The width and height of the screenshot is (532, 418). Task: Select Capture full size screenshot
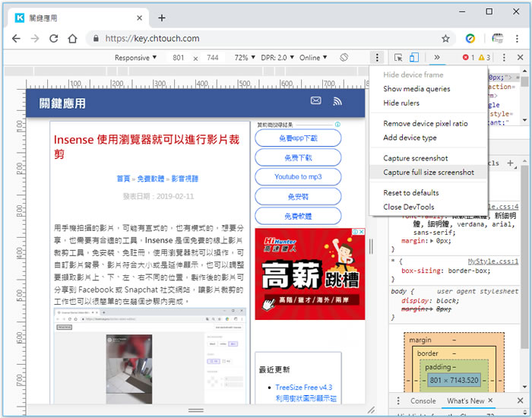(428, 173)
